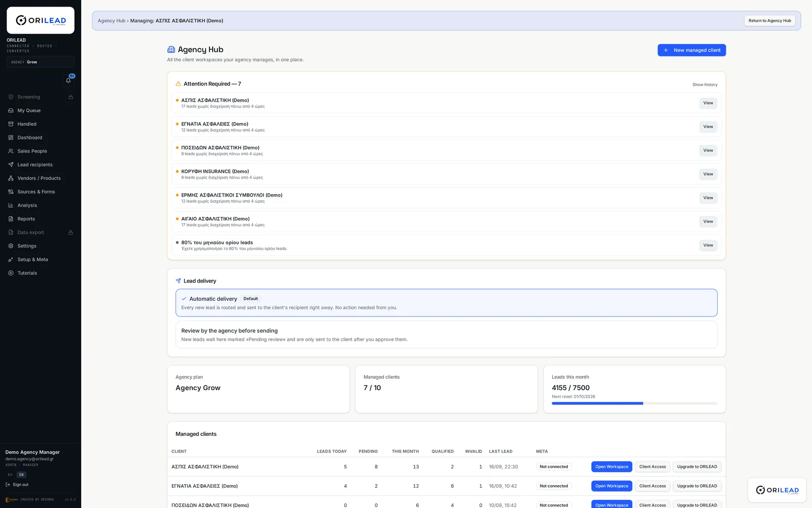Click Not connected badge for ΑΣΠΙΣ row
The height and width of the screenshot is (508, 812).
[554, 467]
